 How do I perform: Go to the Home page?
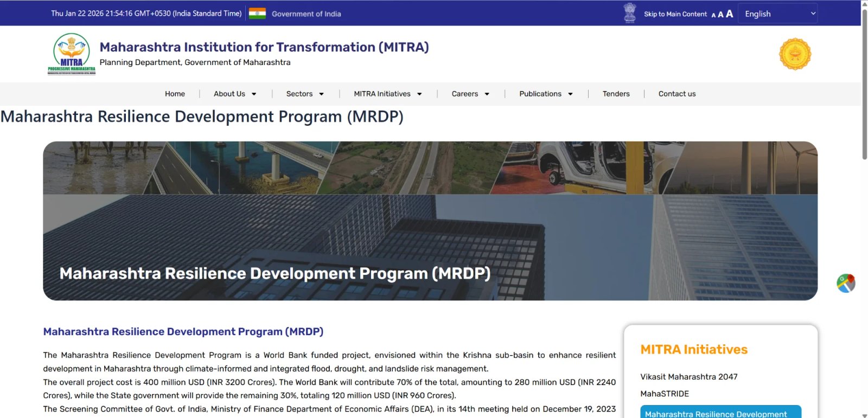click(175, 94)
